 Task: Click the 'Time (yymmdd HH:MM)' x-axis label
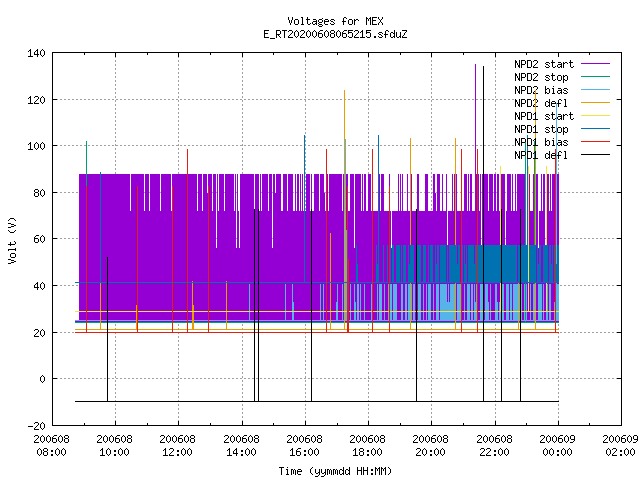coord(335,471)
